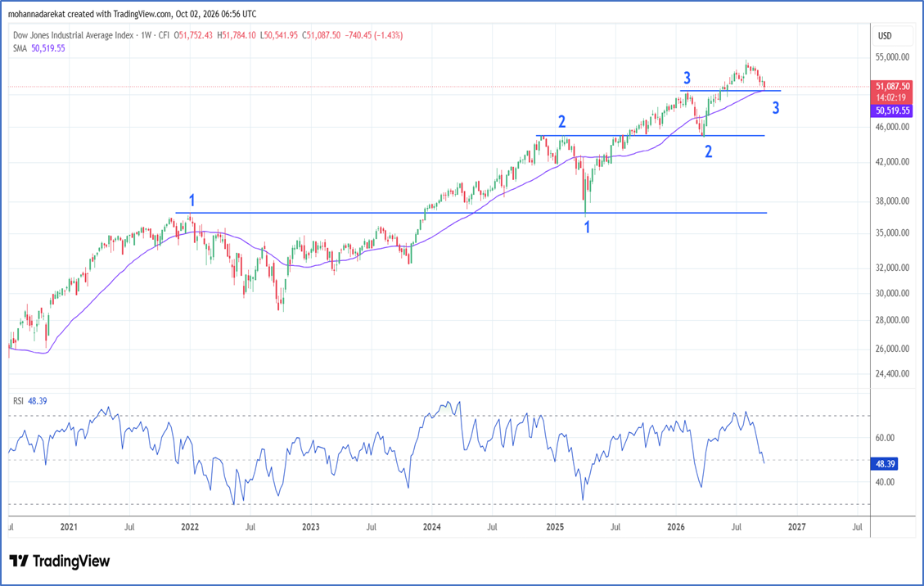
Task: Click the 40.00 level on the RSI axis
Action: click(885, 482)
